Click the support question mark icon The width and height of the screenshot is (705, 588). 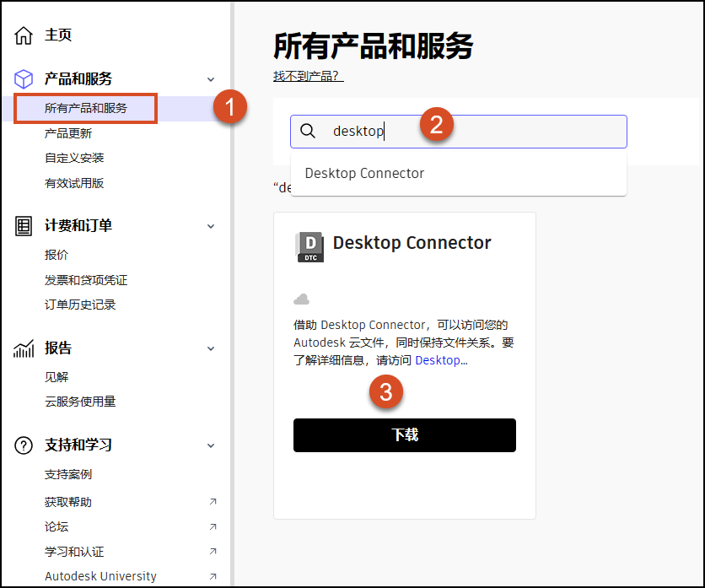(24, 445)
